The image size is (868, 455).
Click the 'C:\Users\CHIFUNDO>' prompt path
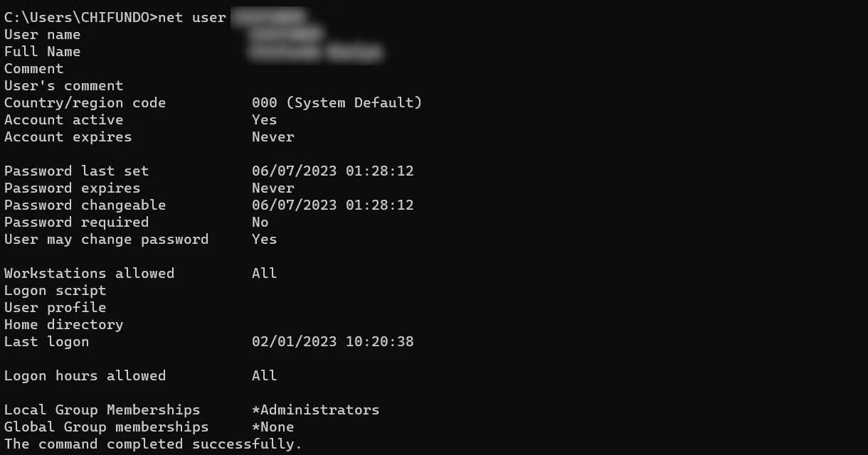click(81, 17)
